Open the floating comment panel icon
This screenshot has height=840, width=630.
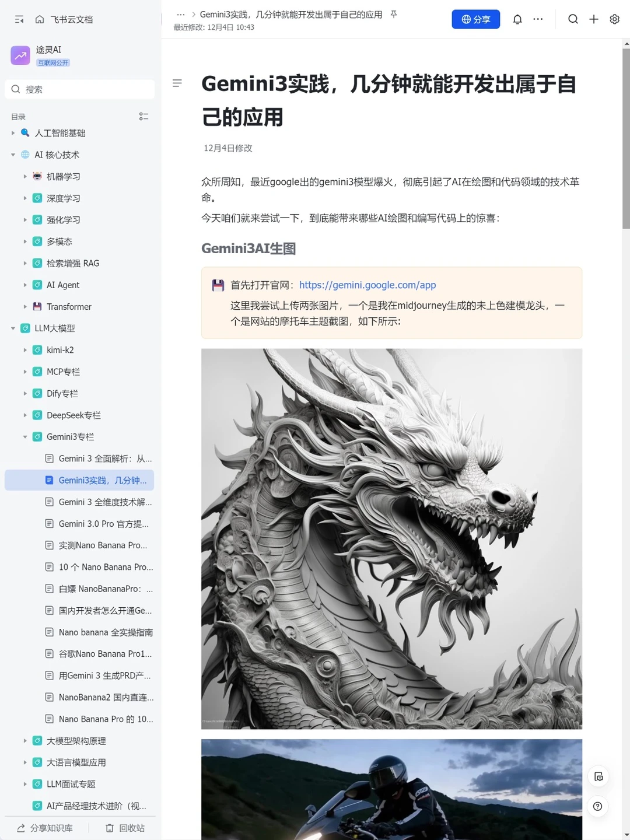click(x=598, y=776)
